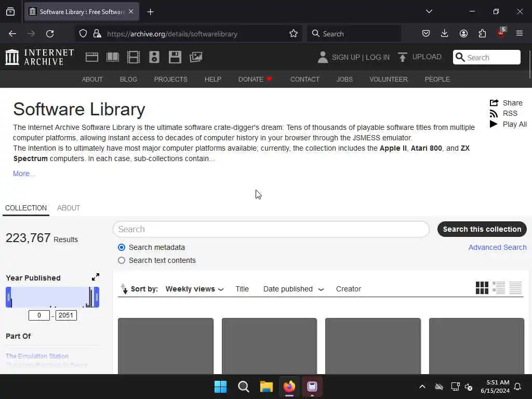Click the collection search input field

click(x=271, y=229)
